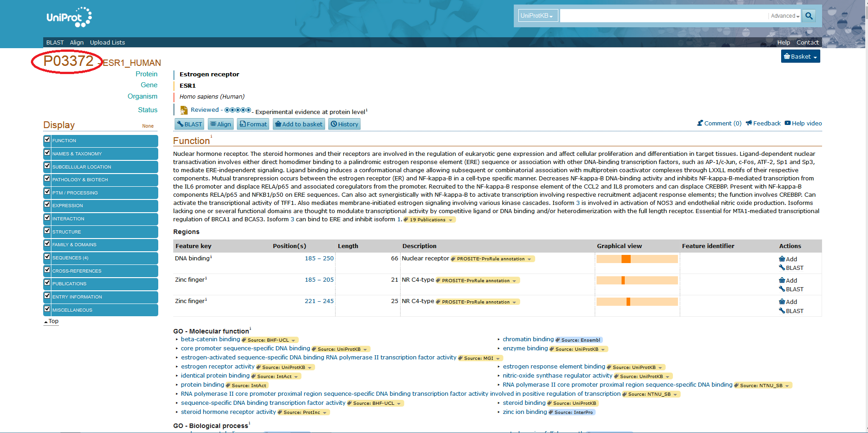
Task: Open the beta-catenin binding GO term
Action: [x=210, y=339]
